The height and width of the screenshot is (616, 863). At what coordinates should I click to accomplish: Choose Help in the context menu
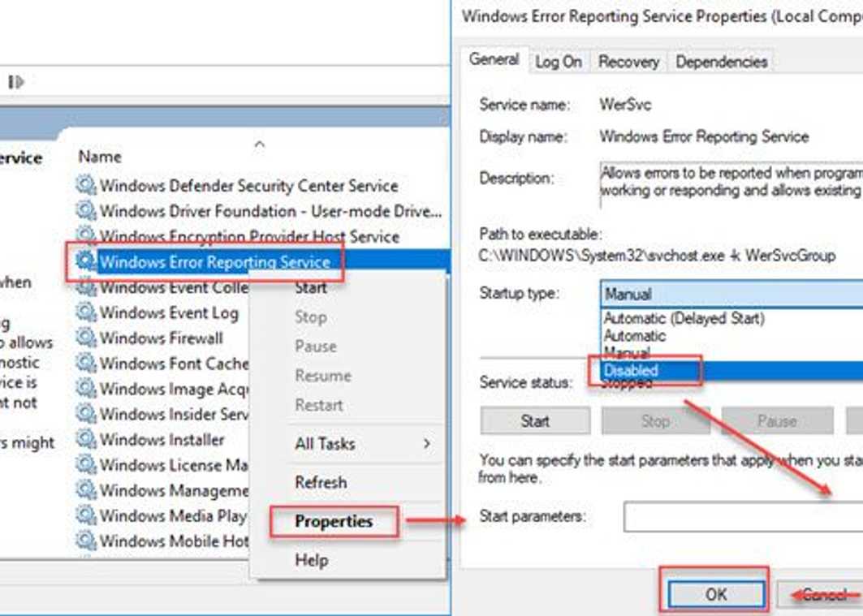click(312, 560)
